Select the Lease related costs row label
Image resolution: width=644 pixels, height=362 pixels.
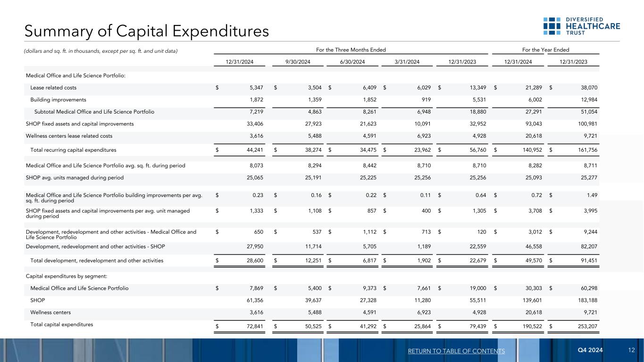click(53, 88)
